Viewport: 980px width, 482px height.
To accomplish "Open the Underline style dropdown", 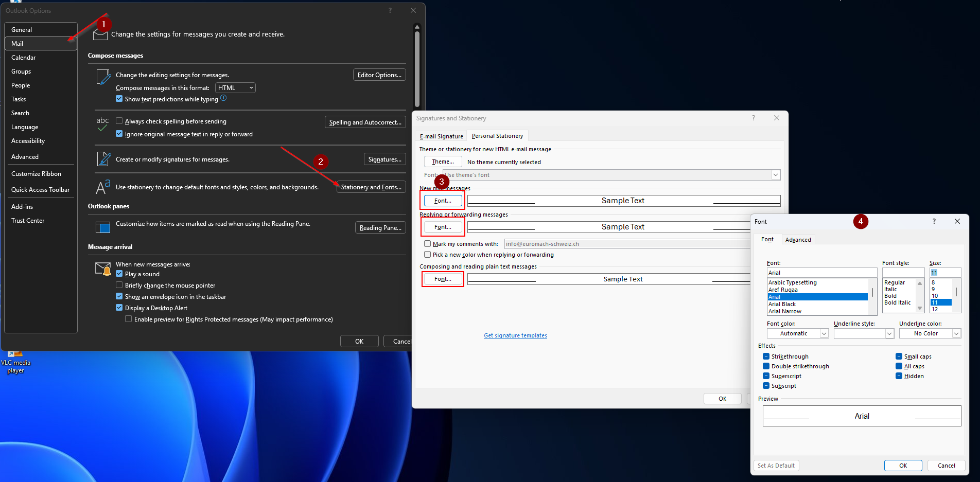I will click(864, 333).
